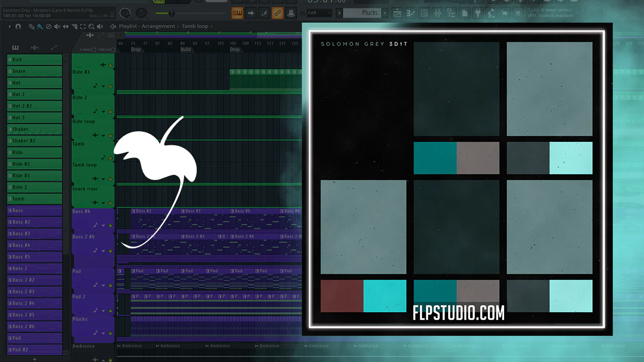Open the Channel rack from top toolbar

(425, 13)
